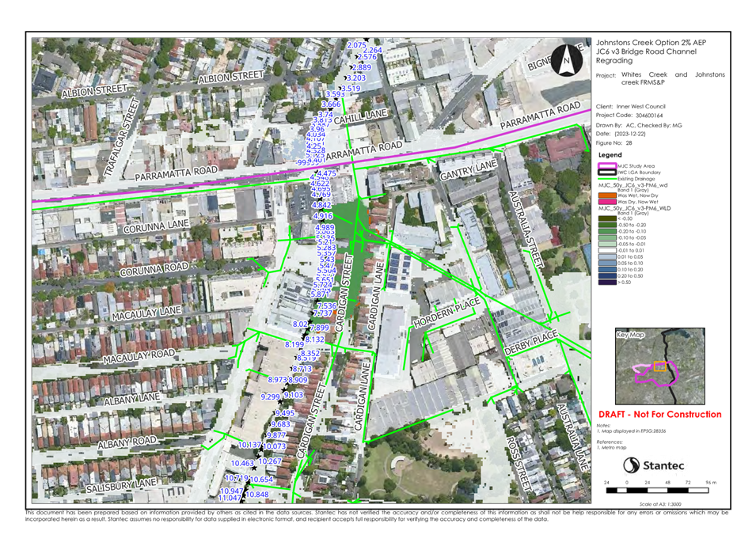
Task: Click the '-0.50 to -0.20' green swatch
Action: click(x=607, y=225)
